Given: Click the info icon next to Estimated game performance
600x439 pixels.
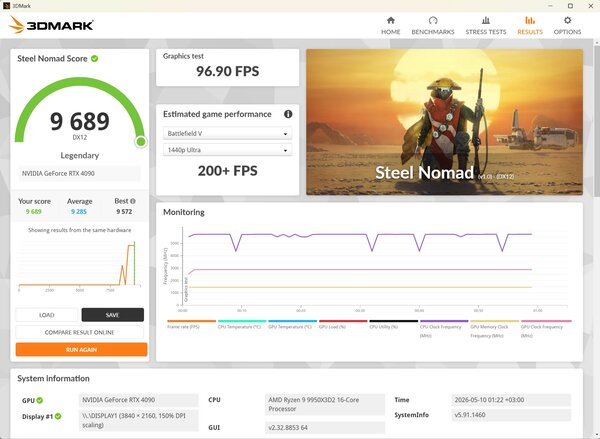Looking at the screenshot, I should coord(288,114).
